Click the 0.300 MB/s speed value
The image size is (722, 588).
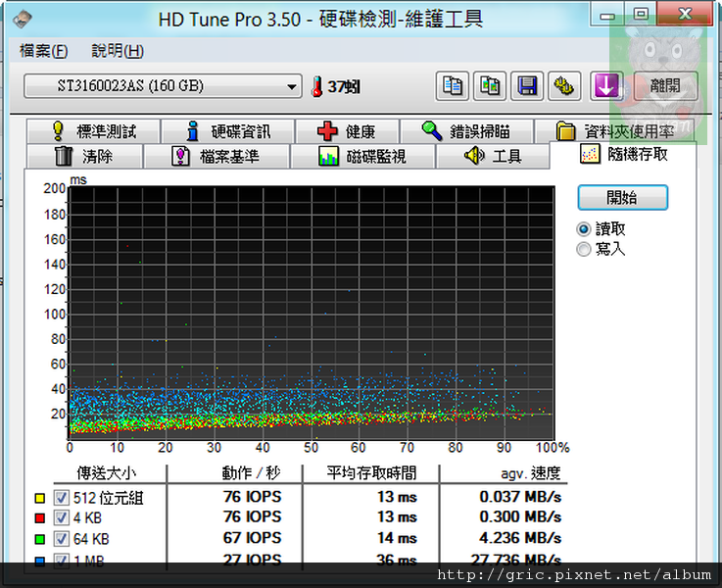pyautogui.click(x=520, y=517)
